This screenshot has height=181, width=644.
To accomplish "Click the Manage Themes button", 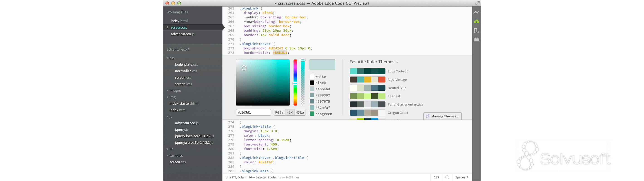I will point(442,116).
